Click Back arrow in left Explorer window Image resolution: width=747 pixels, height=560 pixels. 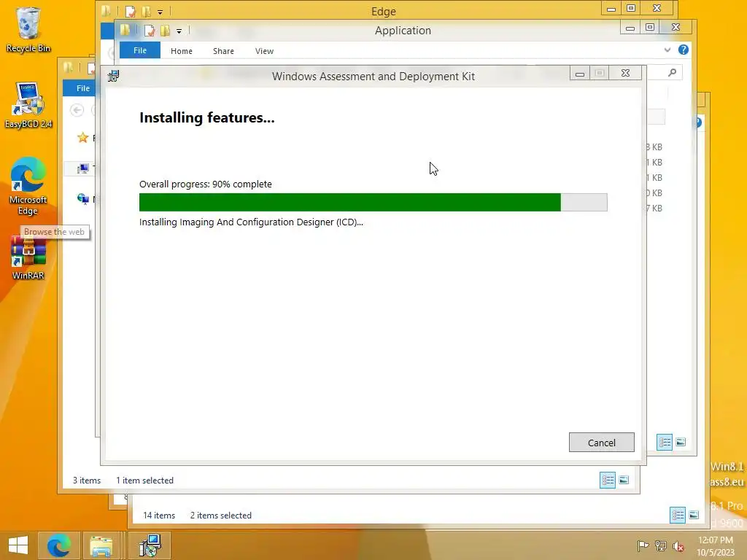77,111
